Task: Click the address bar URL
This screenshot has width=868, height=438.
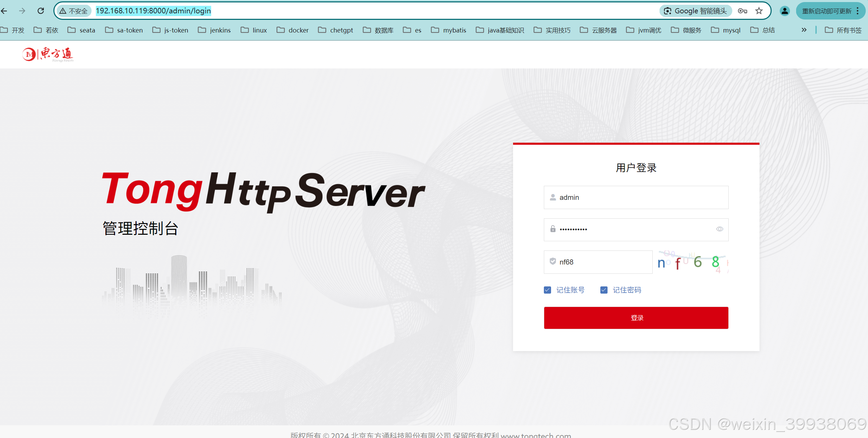Action: point(153,11)
